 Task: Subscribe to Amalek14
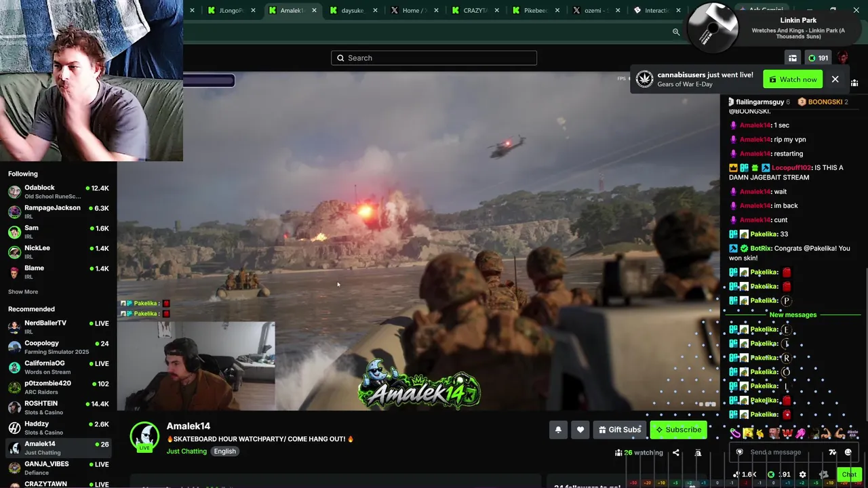click(678, 430)
